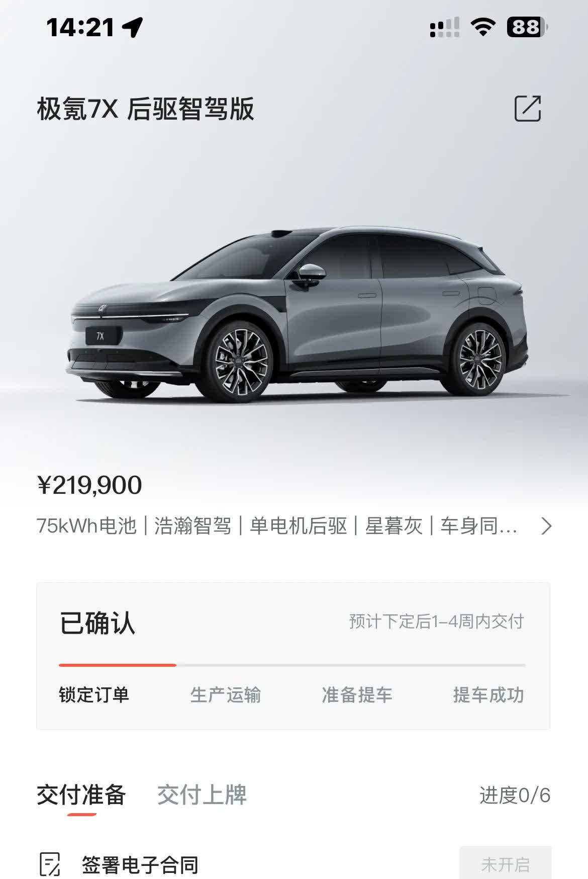Open 签署电子合同 item
This screenshot has height=879, width=588.
[140, 865]
